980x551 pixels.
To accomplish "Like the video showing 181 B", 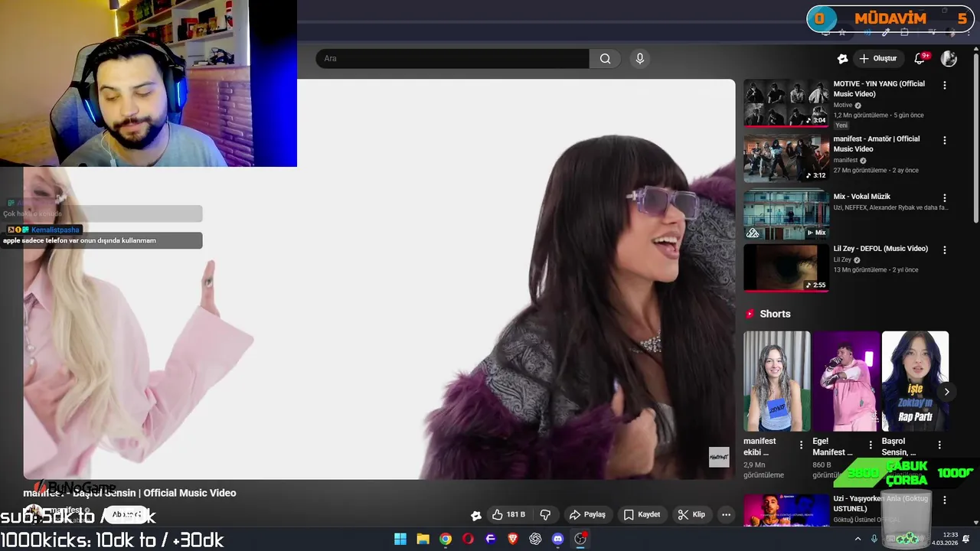I will (x=508, y=515).
